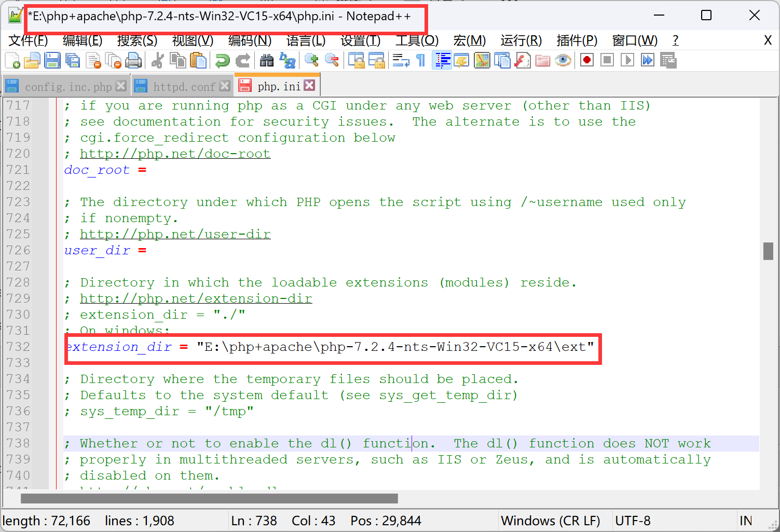Open the Function List panel icon
780x532 pixels.
pyautogui.click(x=523, y=61)
